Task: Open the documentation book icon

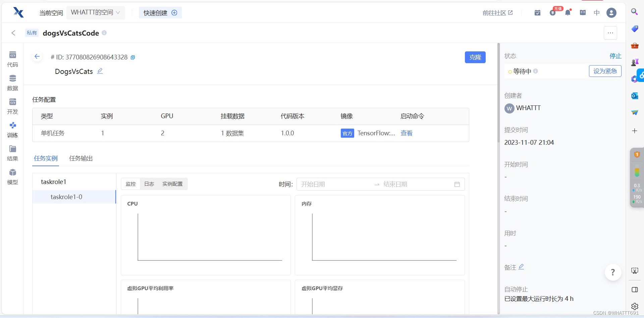Action: tap(583, 13)
